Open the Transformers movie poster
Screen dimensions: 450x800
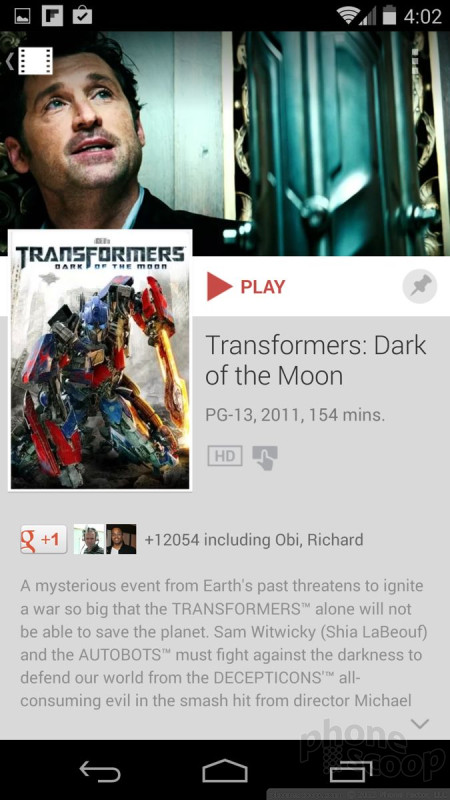(x=100, y=360)
